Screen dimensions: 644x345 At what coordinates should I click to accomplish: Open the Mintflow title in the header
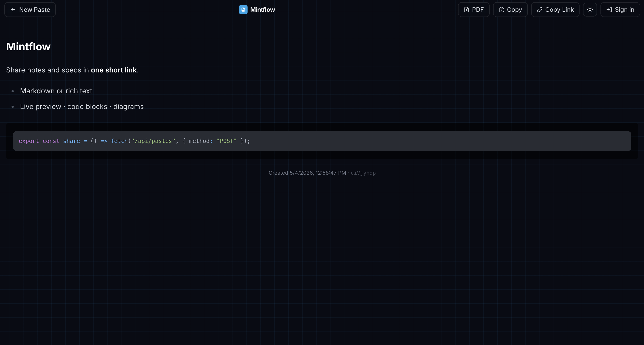click(263, 10)
